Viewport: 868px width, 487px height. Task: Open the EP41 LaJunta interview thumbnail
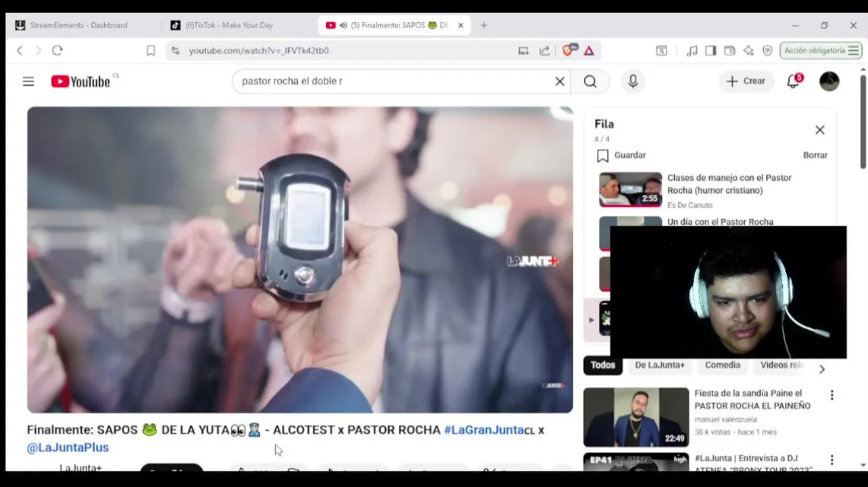tap(636, 462)
